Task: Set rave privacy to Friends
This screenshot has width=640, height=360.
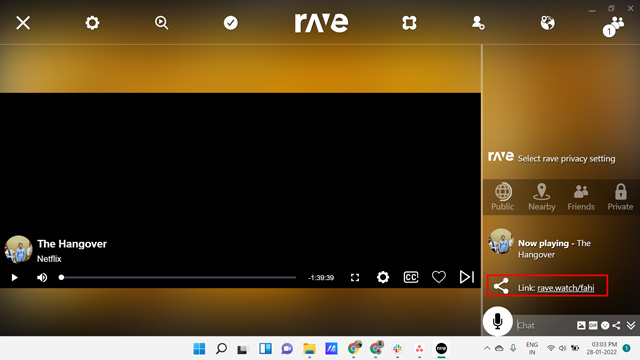Action: click(581, 197)
